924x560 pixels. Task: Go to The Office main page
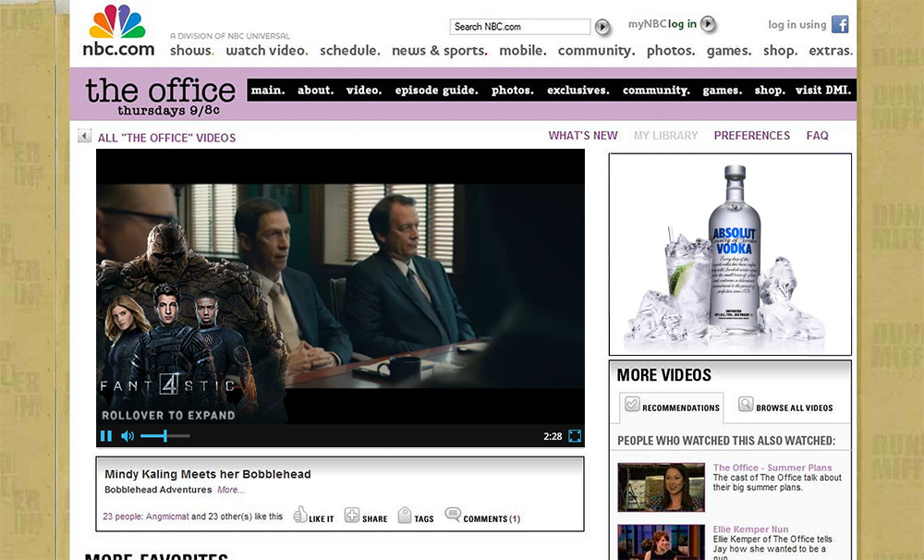pos(268,91)
